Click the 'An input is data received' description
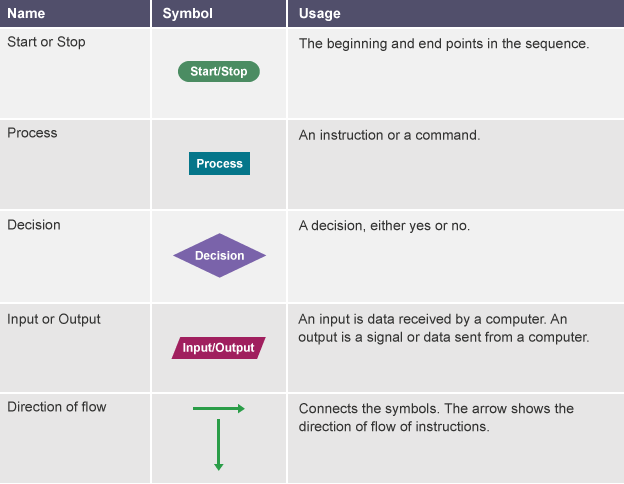Image resolution: width=624 pixels, height=484 pixels. click(433, 319)
